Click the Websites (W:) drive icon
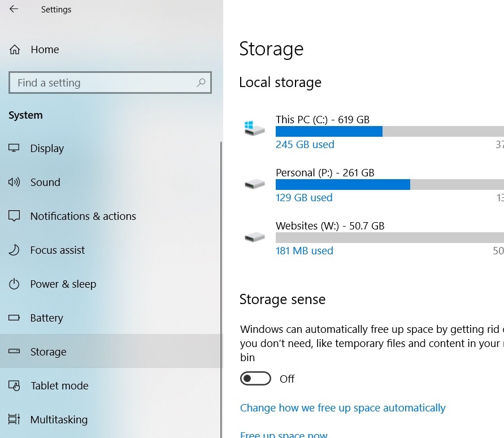This screenshot has height=438, width=504. (255, 237)
